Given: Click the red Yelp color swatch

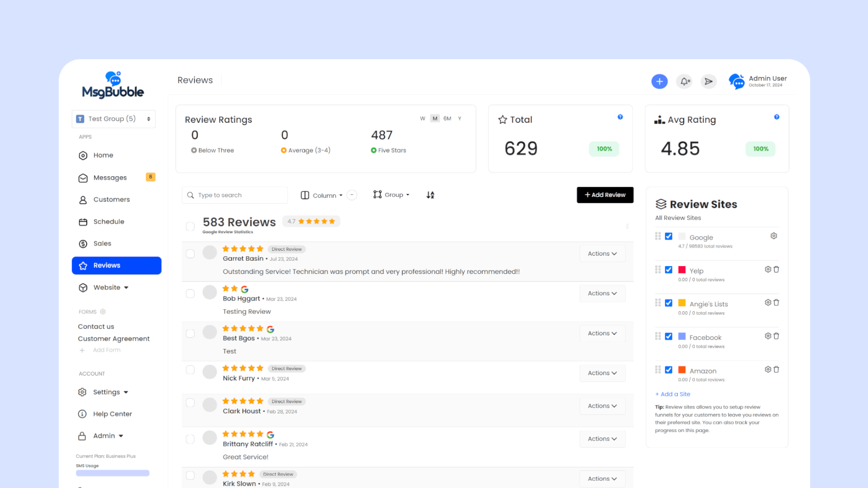Looking at the screenshot, I should pos(682,270).
